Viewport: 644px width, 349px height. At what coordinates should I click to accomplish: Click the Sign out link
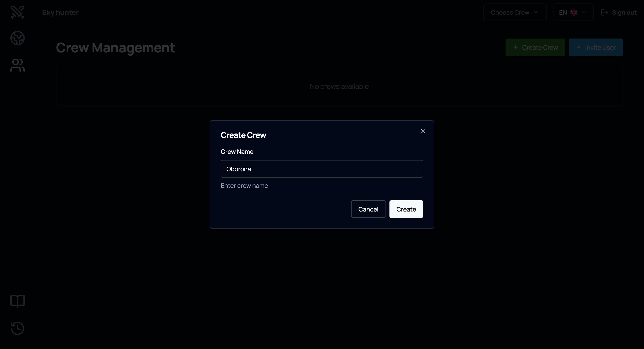pyautogui.click(x=624, y=12)
